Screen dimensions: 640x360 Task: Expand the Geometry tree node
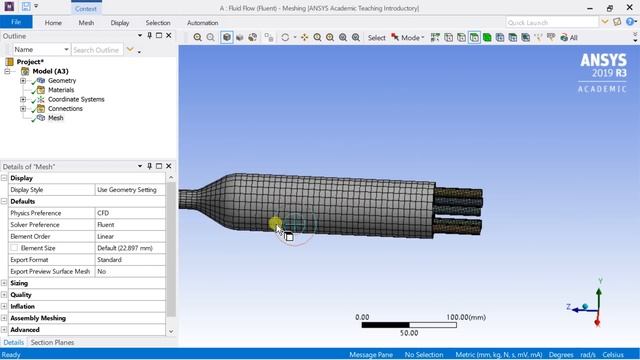click(23, 81)
